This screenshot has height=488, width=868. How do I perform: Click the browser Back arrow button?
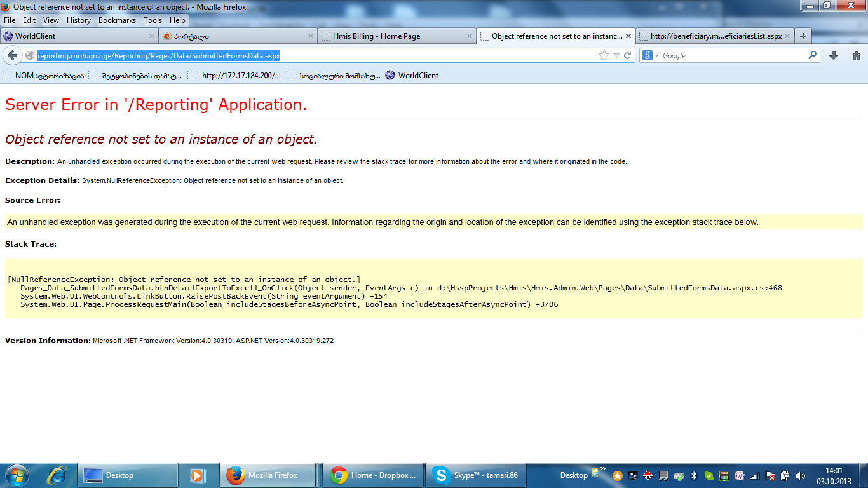pos(12,56)
